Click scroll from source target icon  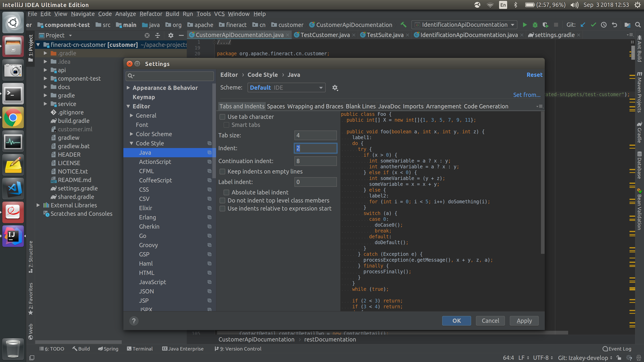(147, 35)
